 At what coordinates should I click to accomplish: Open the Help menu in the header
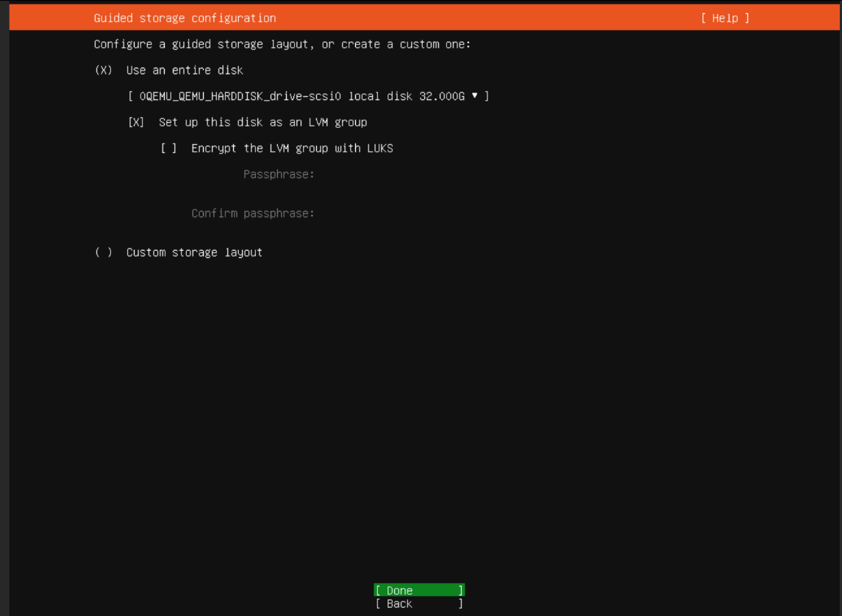724,18
